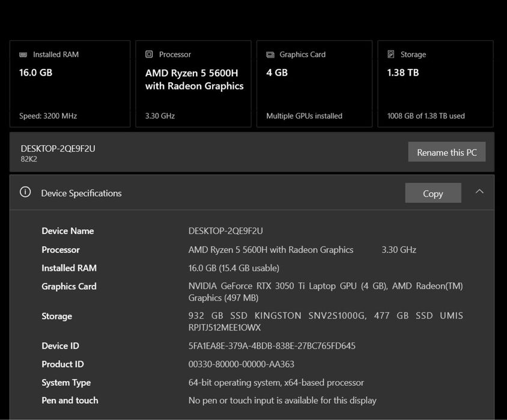Viewport: 507px width, 420px height.
Task: Click the Rename this PC button
Action: [446, 152]
